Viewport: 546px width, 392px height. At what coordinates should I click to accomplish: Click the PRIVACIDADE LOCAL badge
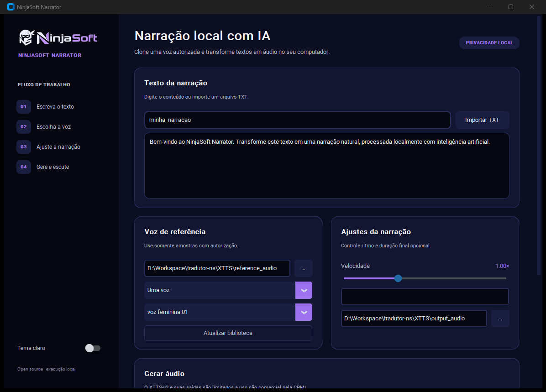pos(489,43)
